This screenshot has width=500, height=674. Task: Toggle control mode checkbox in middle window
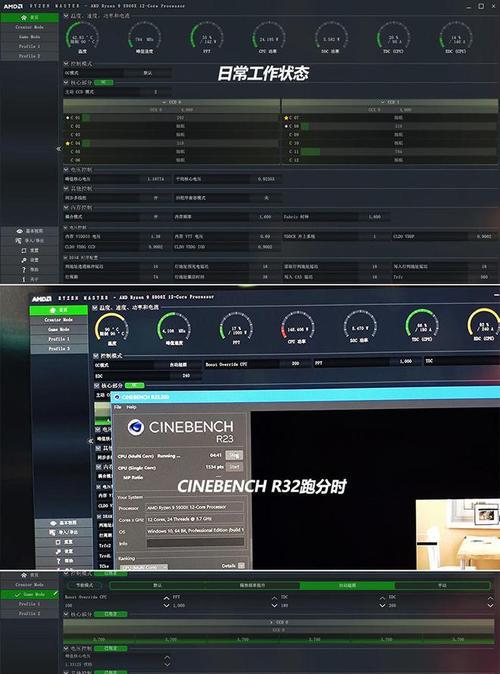point(96,356)
